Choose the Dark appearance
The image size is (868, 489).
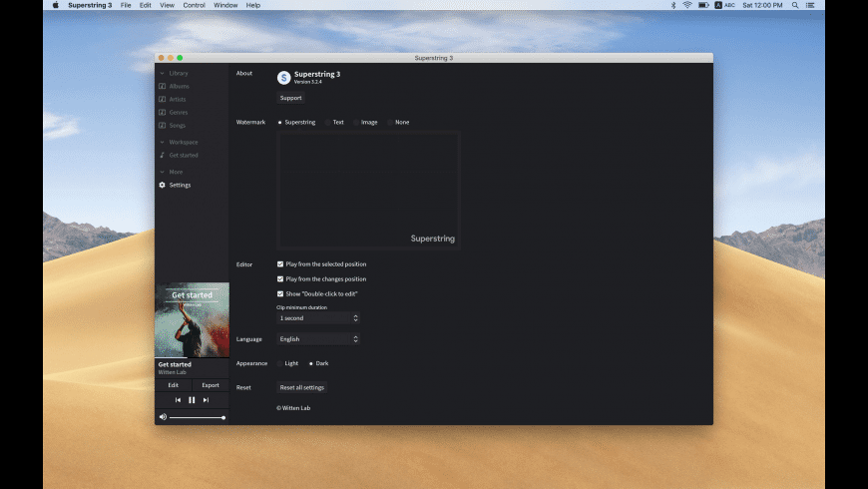click(x=319, y=364)
